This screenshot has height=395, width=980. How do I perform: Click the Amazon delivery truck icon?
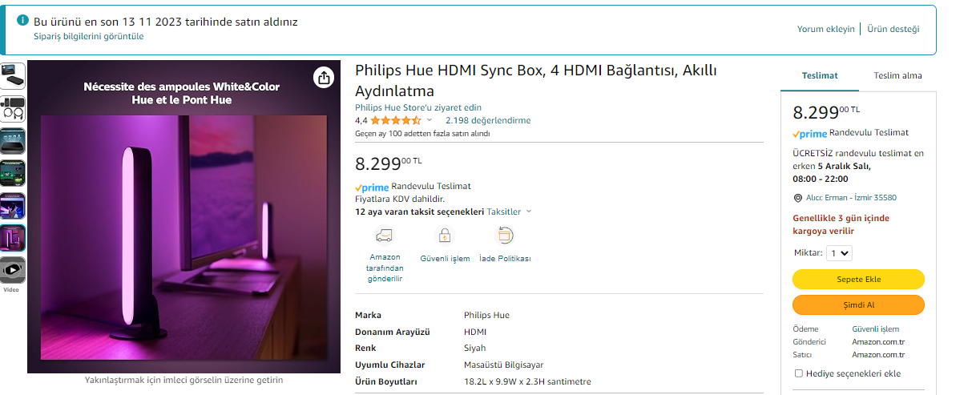click(385, 236)
